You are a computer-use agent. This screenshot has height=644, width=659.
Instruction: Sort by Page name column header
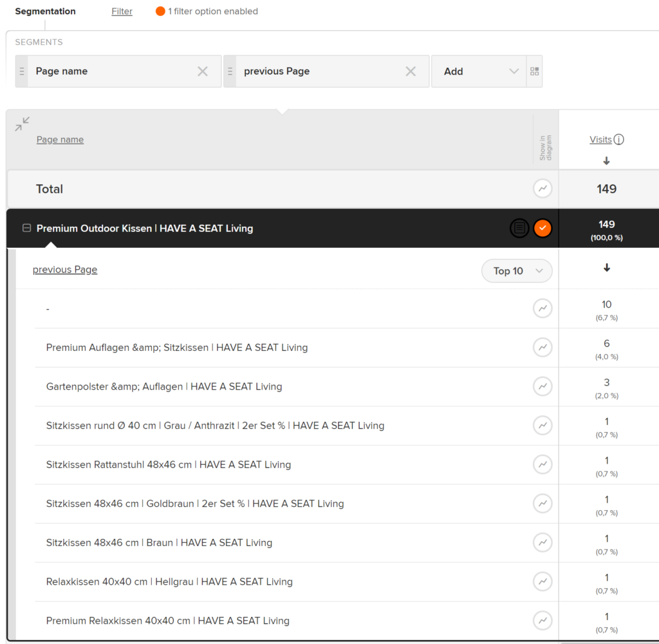(x=60, y=140)
